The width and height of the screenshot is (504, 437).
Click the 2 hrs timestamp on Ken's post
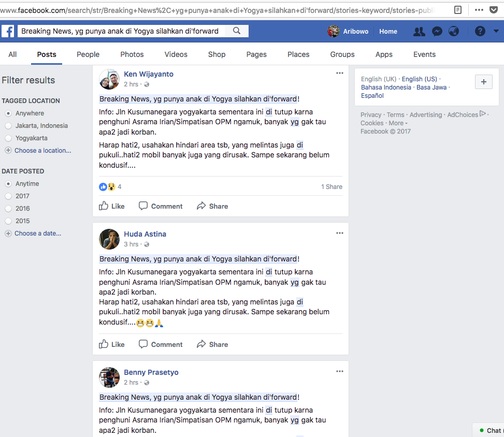click(x=131, y=84)
